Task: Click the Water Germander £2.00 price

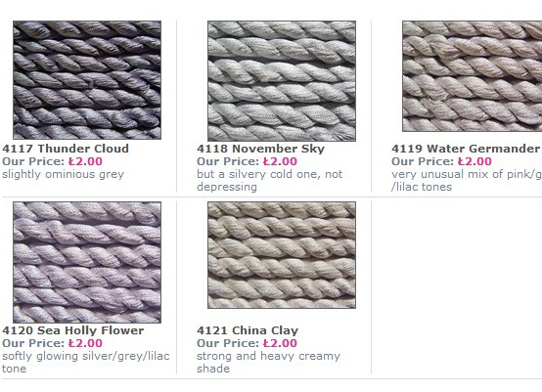Action: [x=474, y=161]
